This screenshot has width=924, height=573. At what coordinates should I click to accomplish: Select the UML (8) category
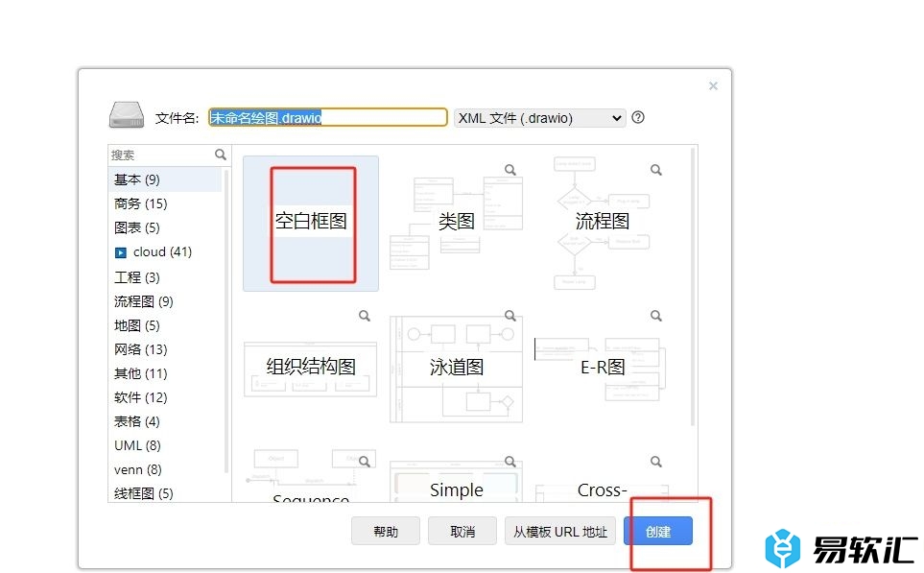pos(165,445)
